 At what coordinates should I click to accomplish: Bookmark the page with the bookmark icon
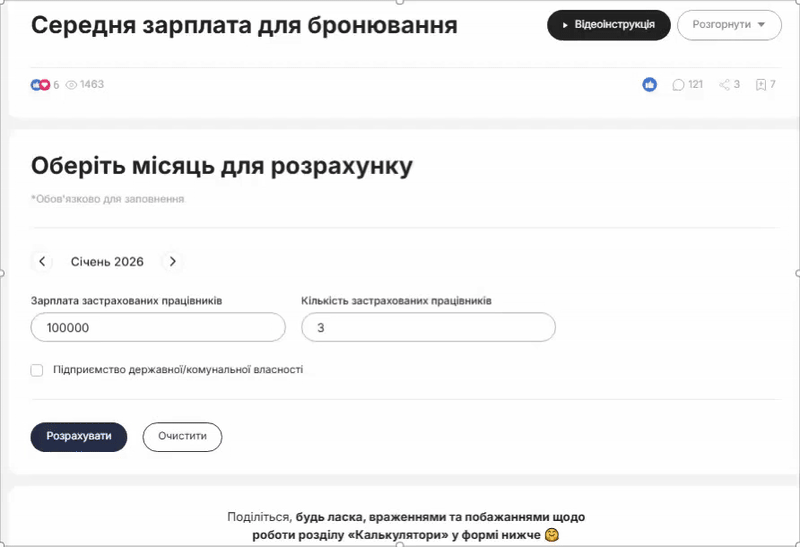(x=761, y=85)
